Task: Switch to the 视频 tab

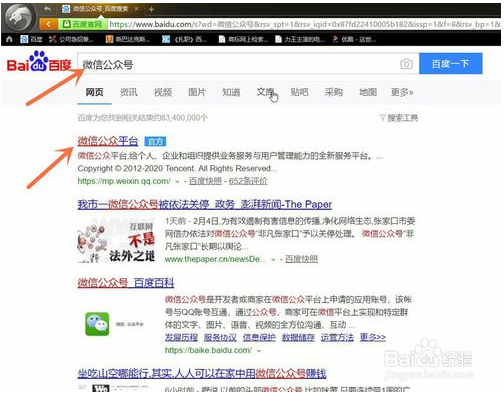Action: [163, 92]
